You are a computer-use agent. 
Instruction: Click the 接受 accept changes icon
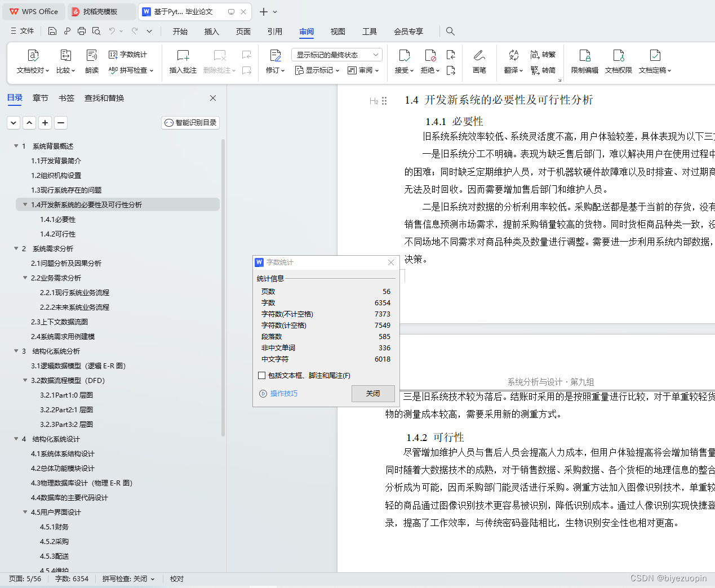[404, 55]
